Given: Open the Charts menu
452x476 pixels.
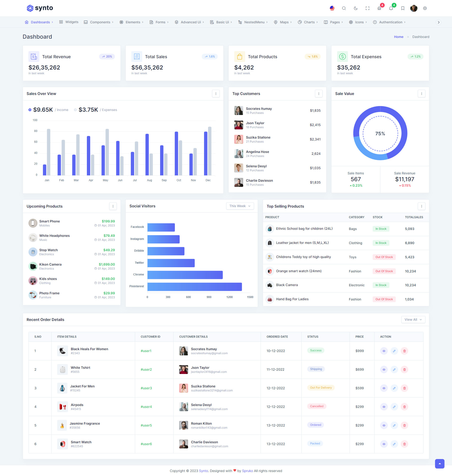Looking at the screenshot, I should (309, 22).
